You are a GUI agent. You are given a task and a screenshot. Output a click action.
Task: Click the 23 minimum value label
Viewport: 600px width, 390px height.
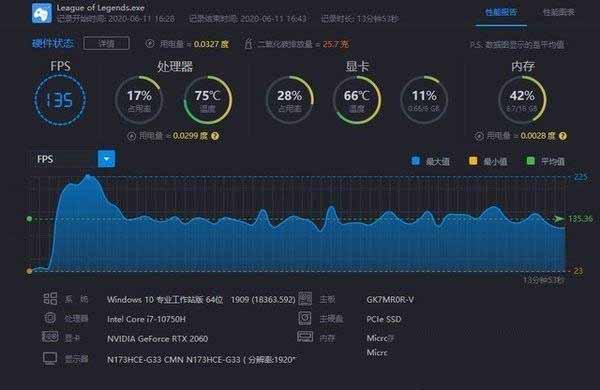[x=578, y=271]
